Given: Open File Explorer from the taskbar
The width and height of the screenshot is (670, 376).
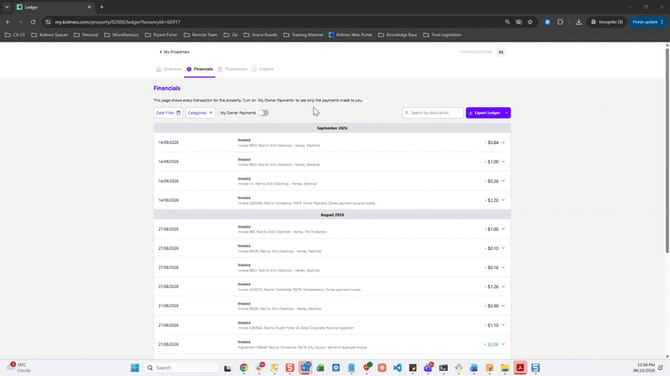Looking at the screenshot, I should [x=505, y=368].
